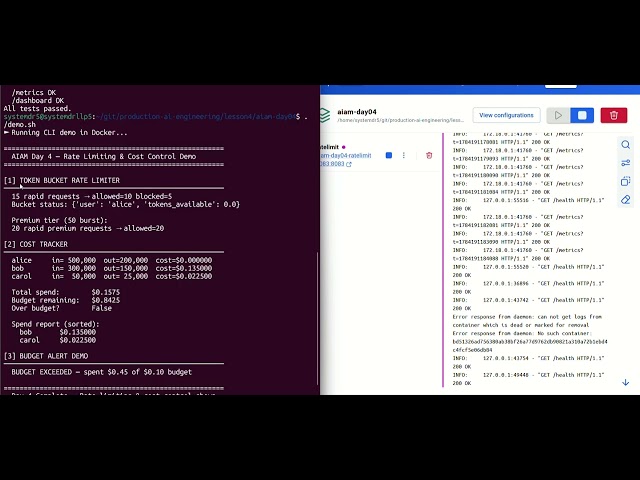This screenshot has height=480, width=640.
Task: Delete the ratelimit container via small trash icon
Action: coord(429,155)
